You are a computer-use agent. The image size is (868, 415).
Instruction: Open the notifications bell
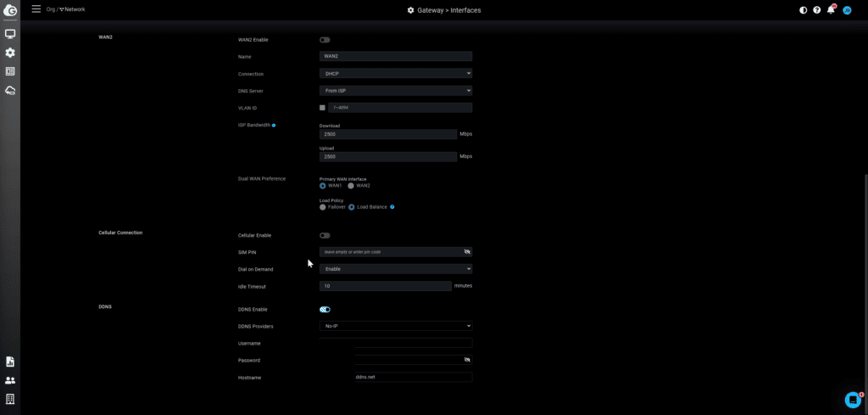click(832, 10)
